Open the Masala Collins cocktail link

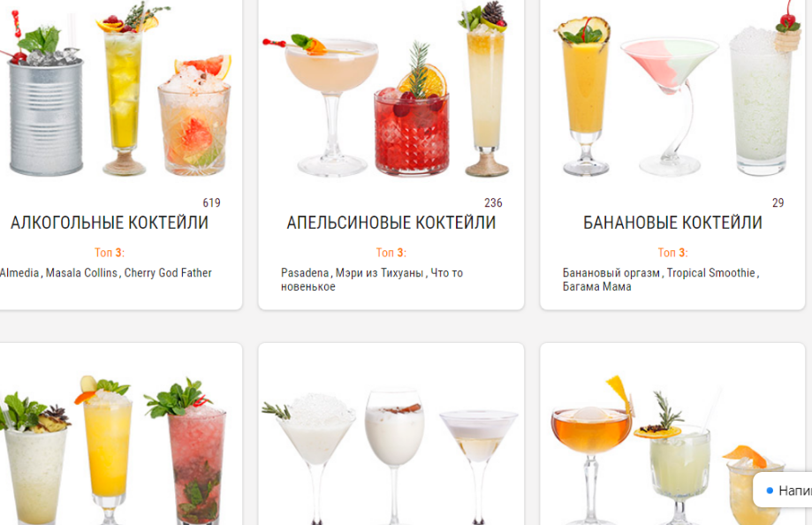[x=81, y=272]
